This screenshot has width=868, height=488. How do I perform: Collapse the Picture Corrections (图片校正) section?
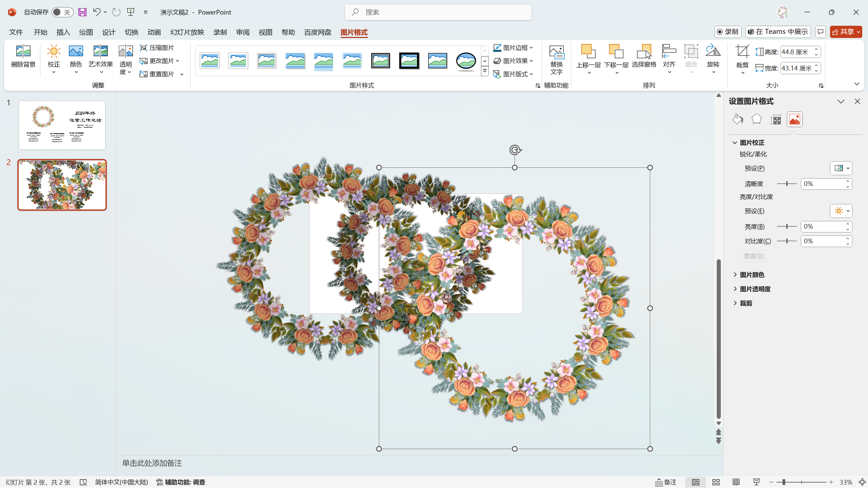click(749, 143)
